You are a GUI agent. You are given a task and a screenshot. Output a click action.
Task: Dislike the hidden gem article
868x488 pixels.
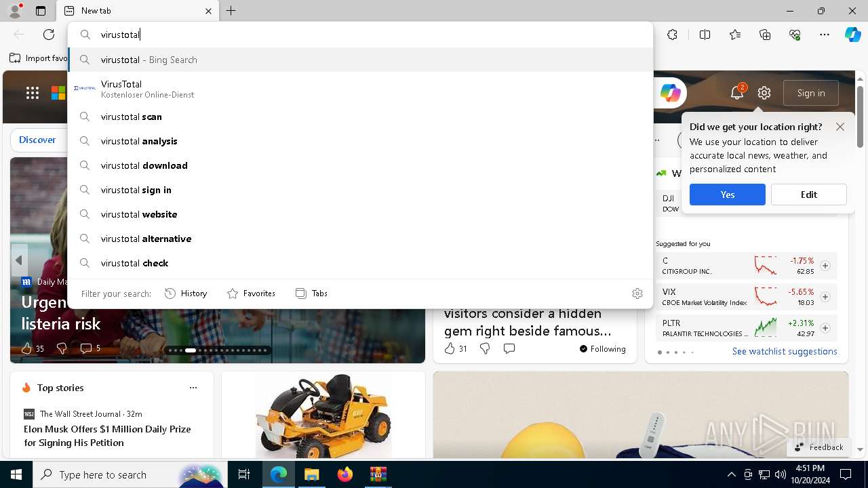coord(485,348)
